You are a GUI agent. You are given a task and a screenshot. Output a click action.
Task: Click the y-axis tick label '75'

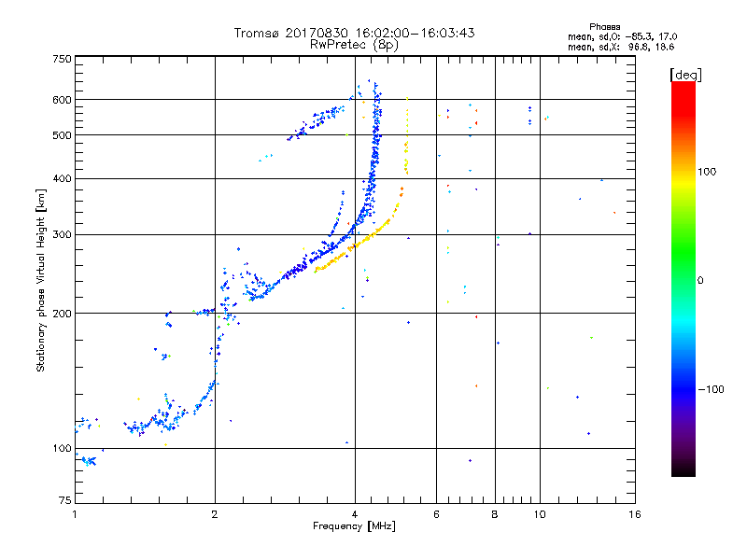65,500
